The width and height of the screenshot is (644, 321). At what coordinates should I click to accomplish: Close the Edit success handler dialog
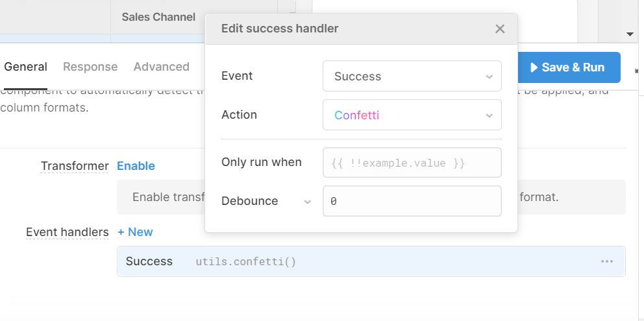point(500,29)
